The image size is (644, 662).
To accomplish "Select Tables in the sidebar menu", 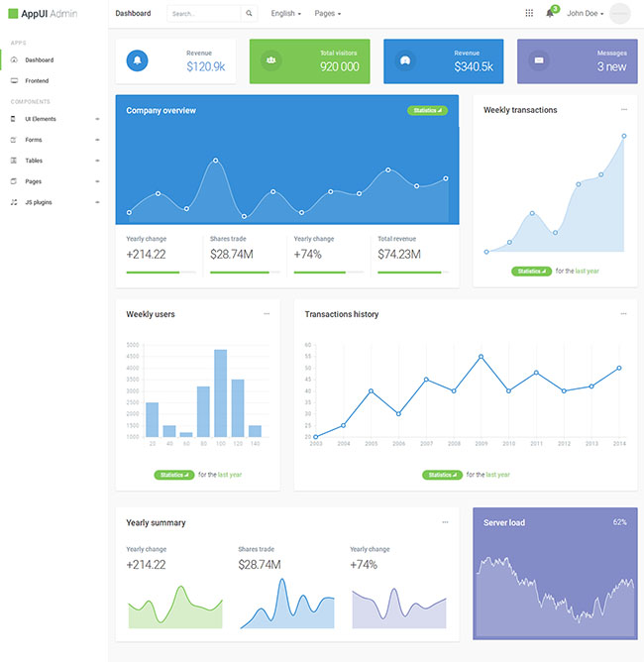I will (34, 161).
